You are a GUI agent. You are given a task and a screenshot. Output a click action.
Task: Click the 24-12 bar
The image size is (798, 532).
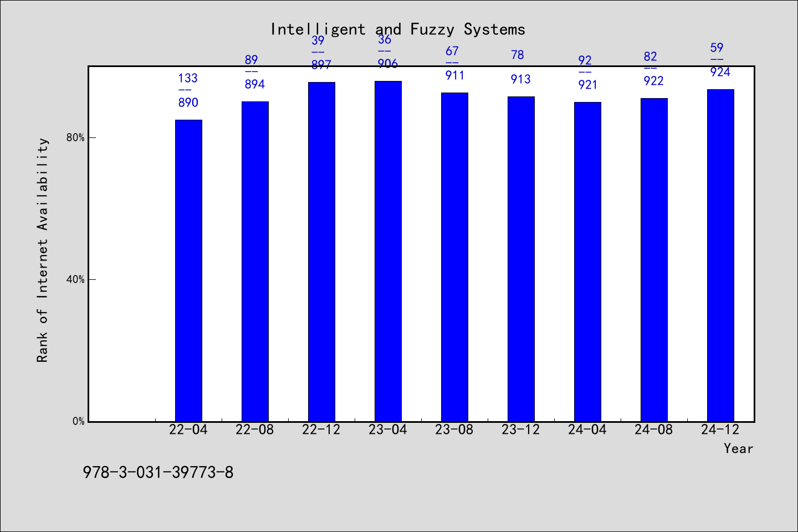click(x=720, y=255)
